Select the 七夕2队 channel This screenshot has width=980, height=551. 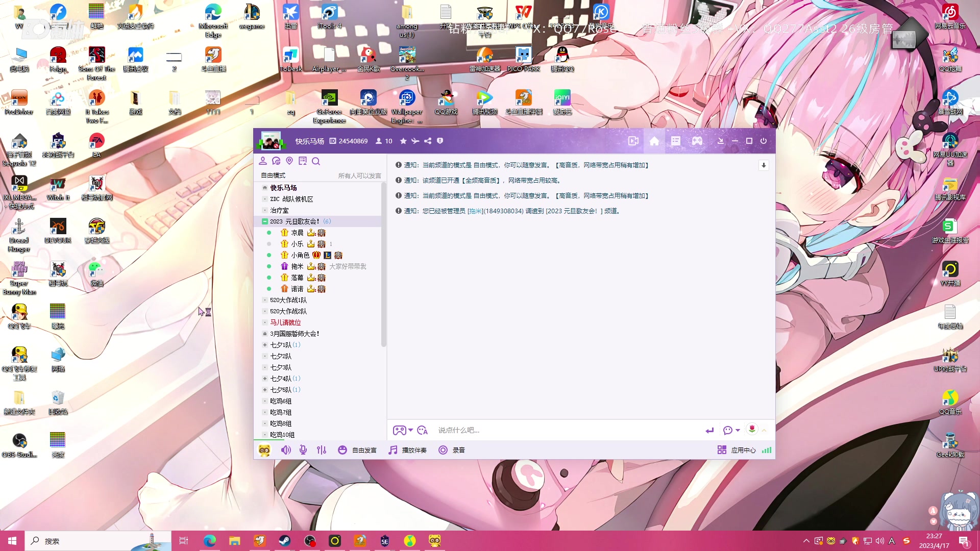click(x=281, y=356)
